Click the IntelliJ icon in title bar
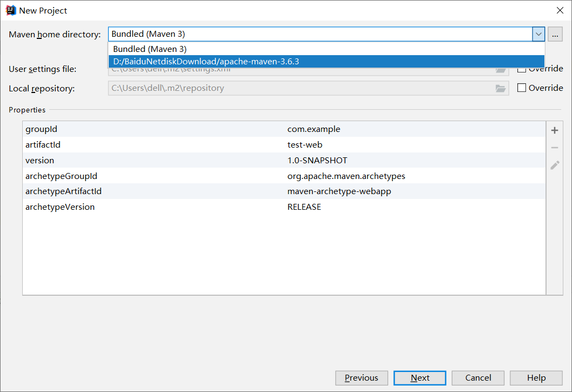 tap(11, 10)
